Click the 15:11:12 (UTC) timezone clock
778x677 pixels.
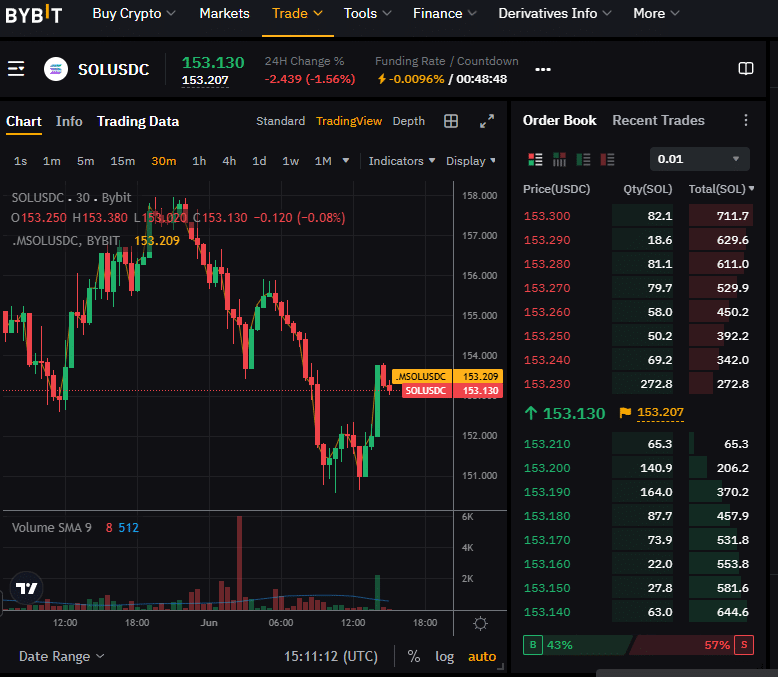[x=330, y=657]
